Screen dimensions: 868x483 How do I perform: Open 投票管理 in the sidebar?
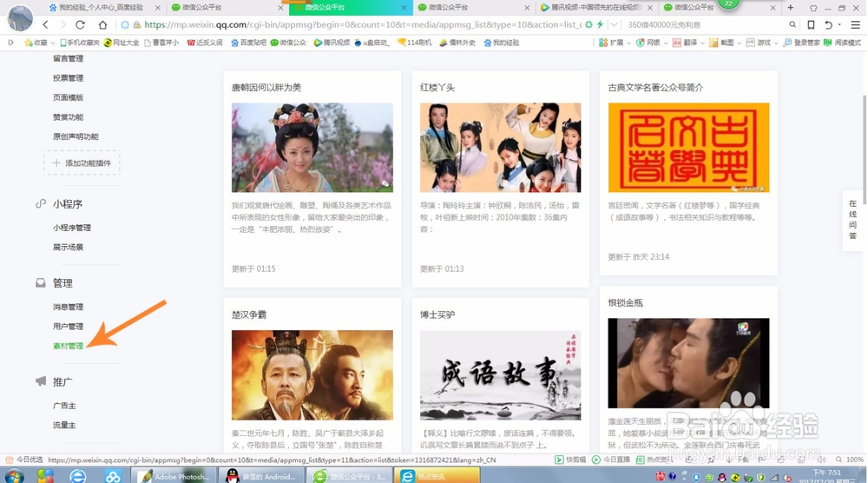click(x=68, y=78)
